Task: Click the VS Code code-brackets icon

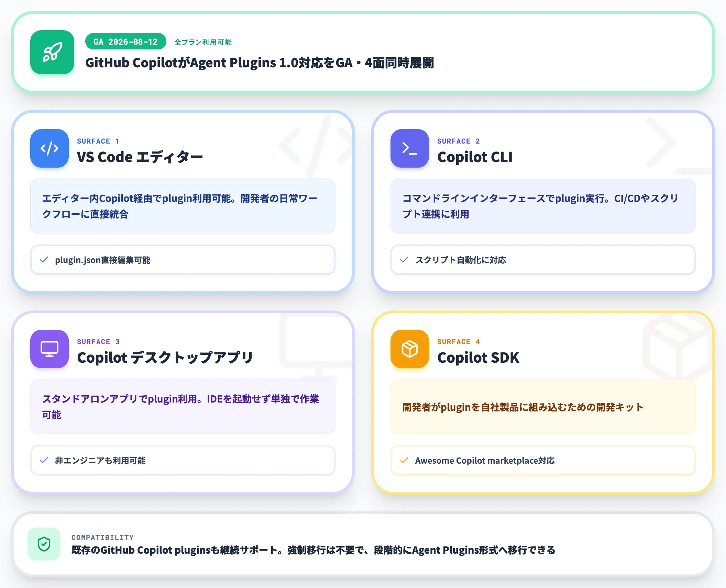Action: point(49,148)
